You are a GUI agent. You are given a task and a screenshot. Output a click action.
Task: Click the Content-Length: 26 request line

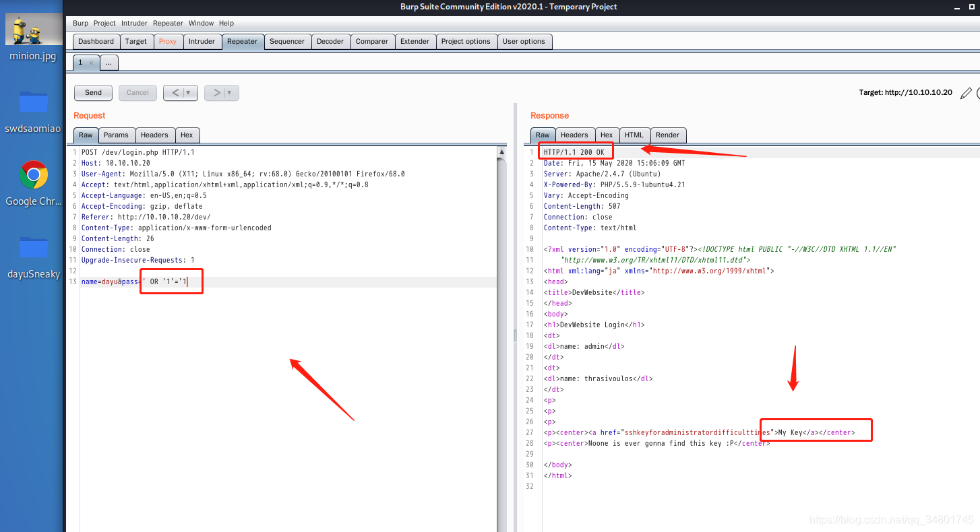pyautogui.click(x=117, y=238)
